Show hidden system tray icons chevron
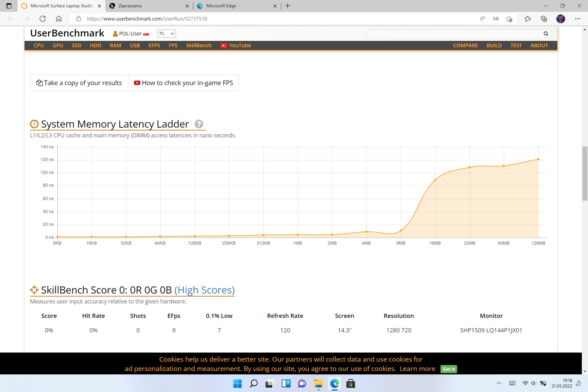The width and height of the screenshot is (588, 392). coord(499,383)
